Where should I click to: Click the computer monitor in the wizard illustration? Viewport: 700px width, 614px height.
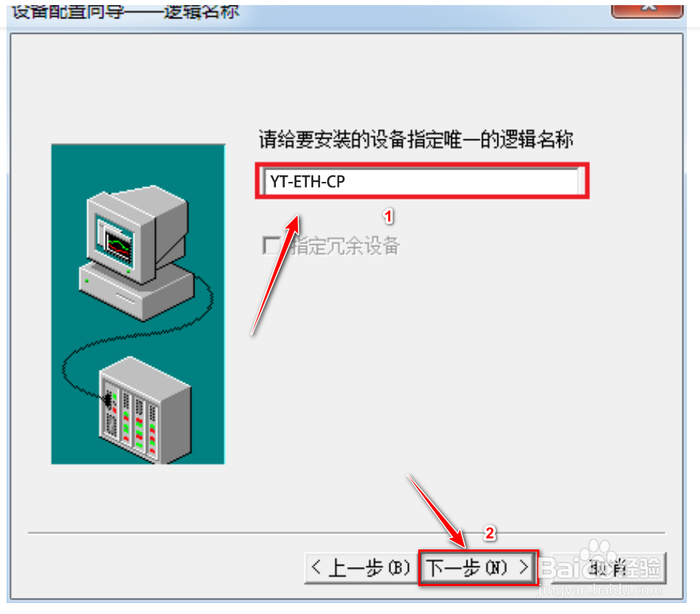pyautogui.click(x=137, y=235)
